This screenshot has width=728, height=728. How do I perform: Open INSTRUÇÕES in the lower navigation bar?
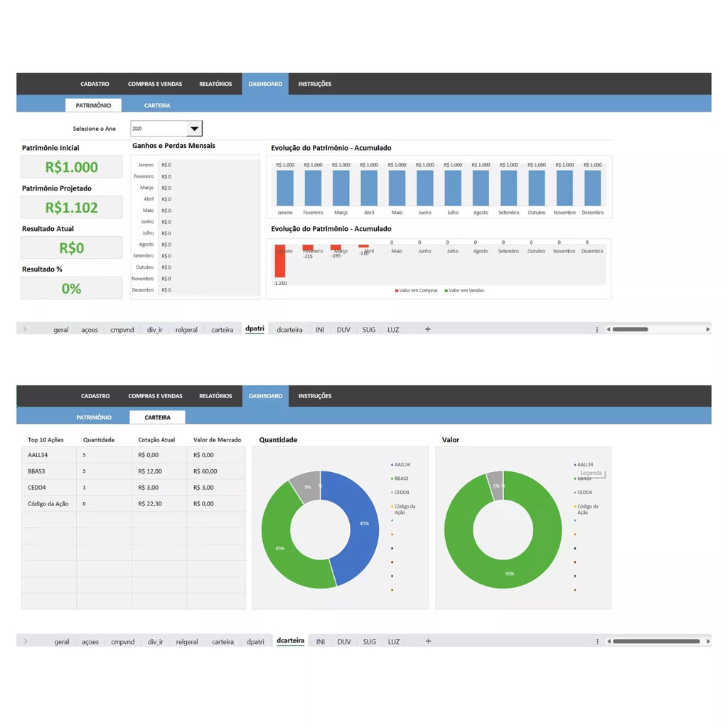tap(315, 396)
